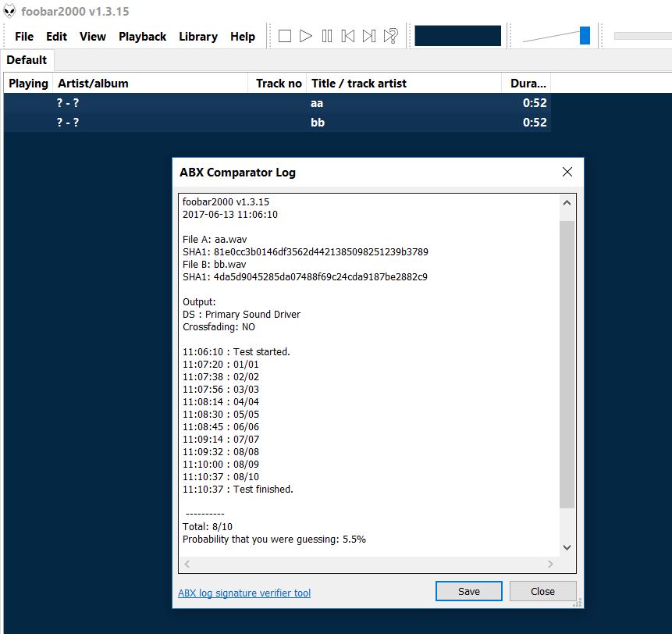Select the Default playlist tab
This screenshot has width=672, height=634.
coord(27,59)
